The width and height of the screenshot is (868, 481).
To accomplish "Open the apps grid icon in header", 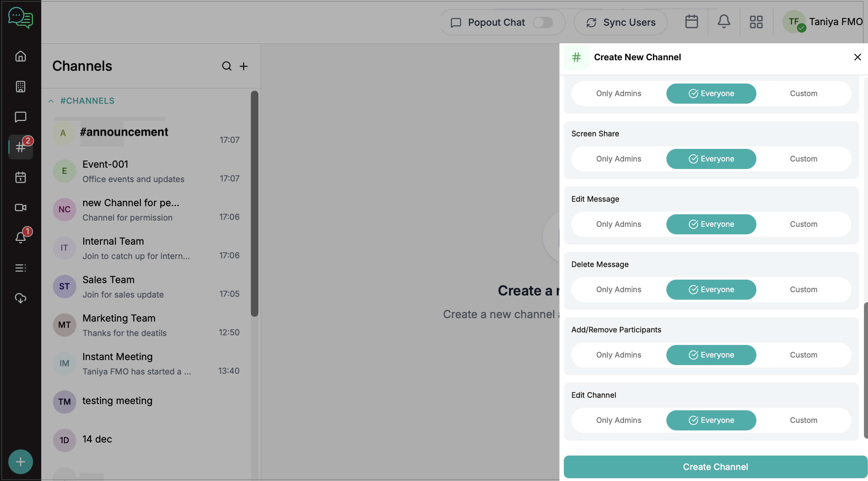I will click(756, 22).
